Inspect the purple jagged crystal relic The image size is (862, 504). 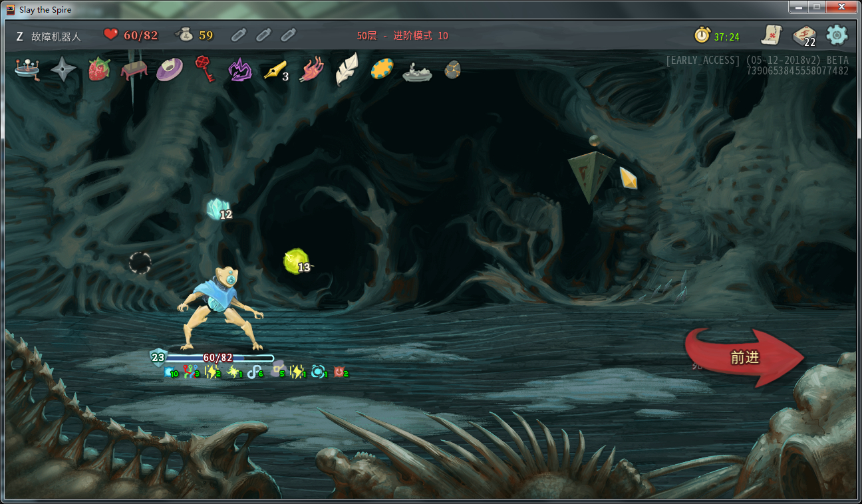[x=239, y=70]
